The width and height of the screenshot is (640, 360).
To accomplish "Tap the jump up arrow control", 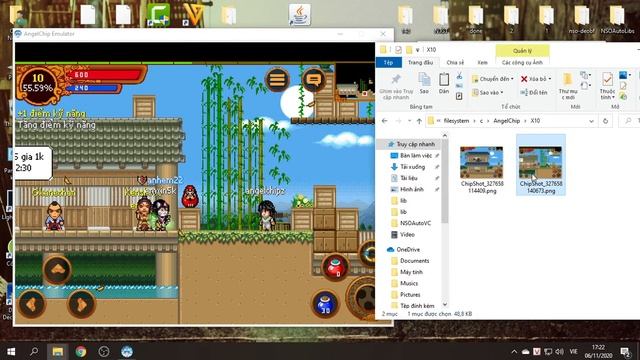I will (57, 269).
